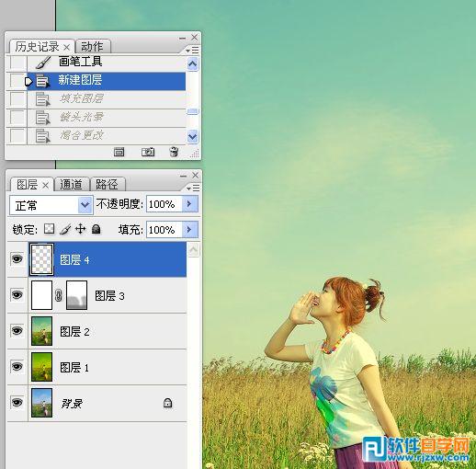This screenshot has height=469, width=476.
Task: Click the 不透明度 100% value field
Action: (x=164, y=204)
